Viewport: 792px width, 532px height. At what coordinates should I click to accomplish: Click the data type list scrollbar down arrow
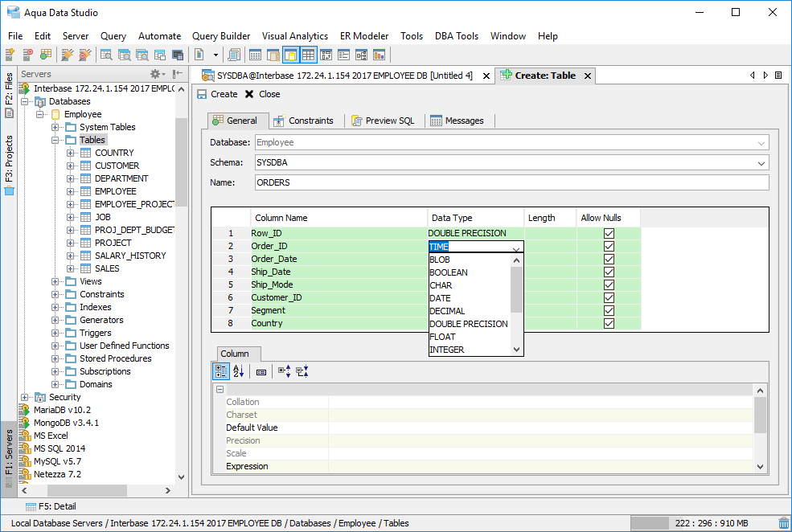[517, 350]
